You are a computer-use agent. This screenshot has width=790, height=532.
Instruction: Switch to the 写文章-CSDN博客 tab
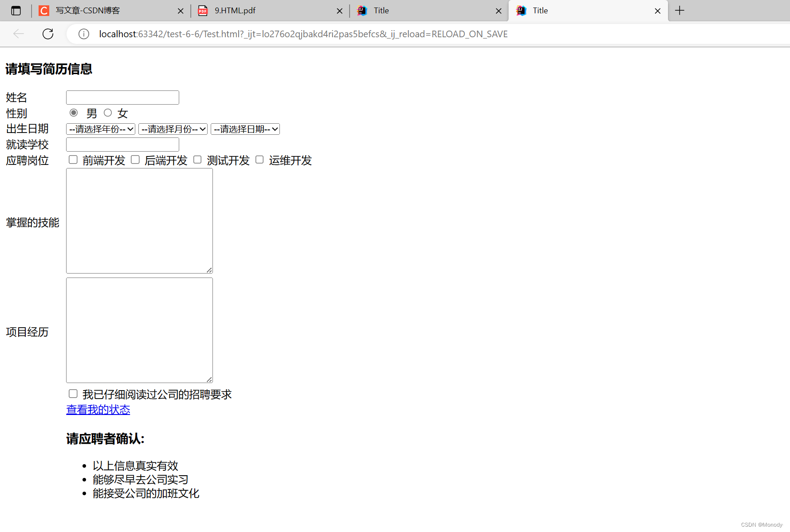[111, 11]
